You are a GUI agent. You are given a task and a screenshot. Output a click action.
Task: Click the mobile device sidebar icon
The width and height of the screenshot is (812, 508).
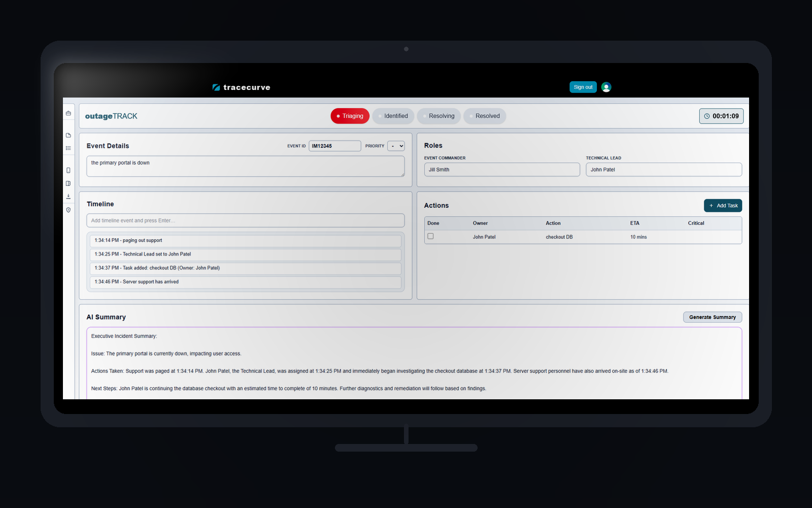tap(69, 171)
